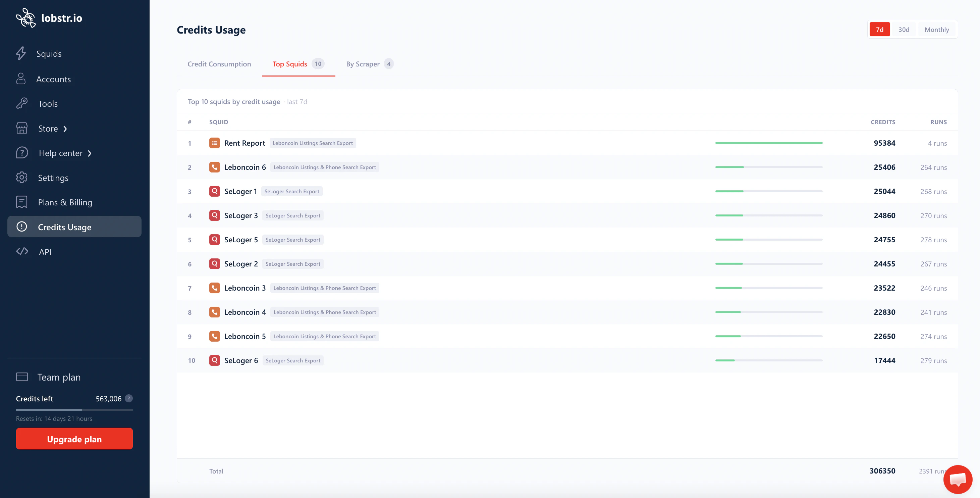Open the SeLoger 5 squid name
980x498 pixels.
(241, 240)
